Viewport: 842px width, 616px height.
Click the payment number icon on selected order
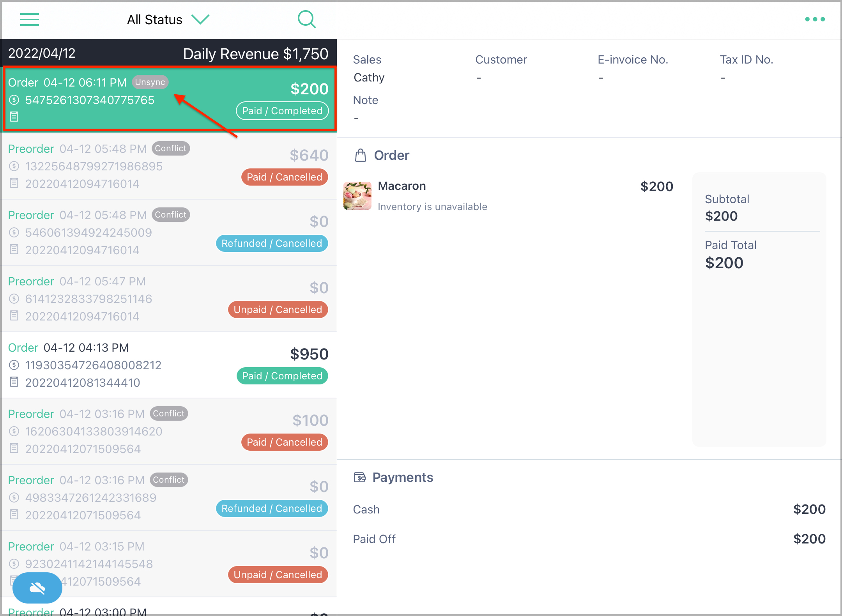14,100
